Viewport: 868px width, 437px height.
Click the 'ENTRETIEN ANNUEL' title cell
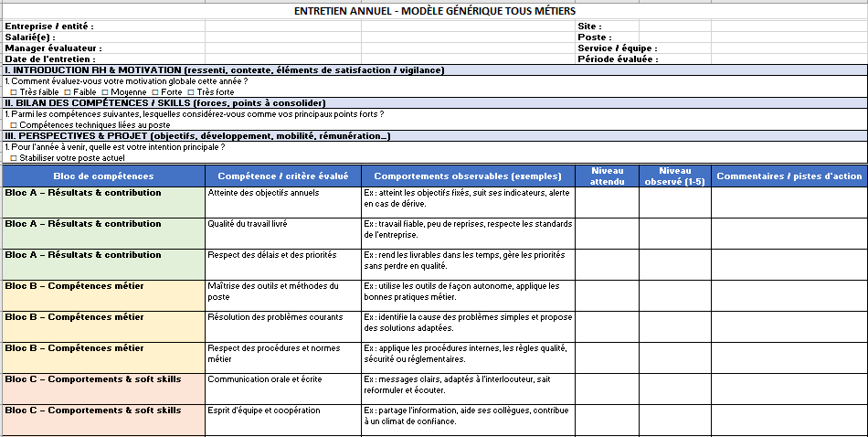[x=435, y=11]
